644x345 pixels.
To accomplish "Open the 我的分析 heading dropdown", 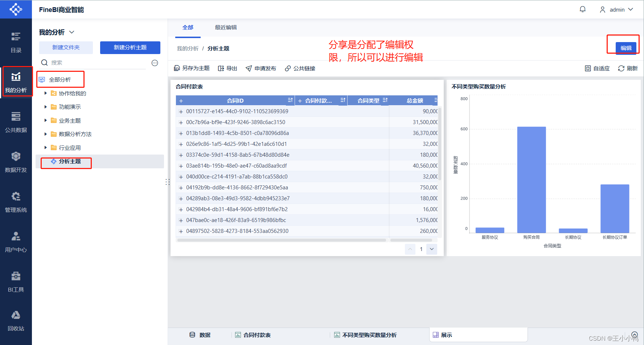I will coord(72,32).
